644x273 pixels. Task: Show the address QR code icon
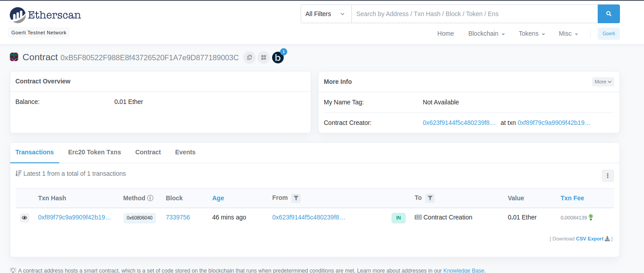[x=264, y=58]
